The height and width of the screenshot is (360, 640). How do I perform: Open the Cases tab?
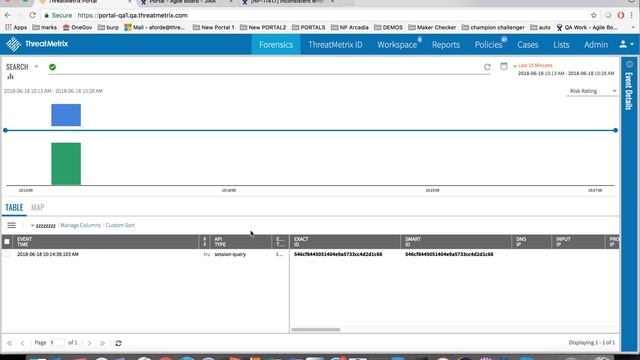coord(528,44)
